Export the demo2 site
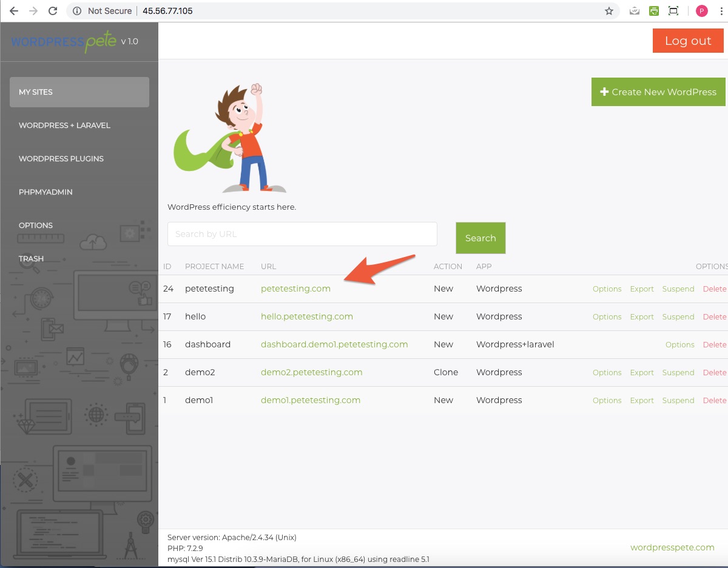The width and height of the screenshot is (728, 568). pos(642,373)
